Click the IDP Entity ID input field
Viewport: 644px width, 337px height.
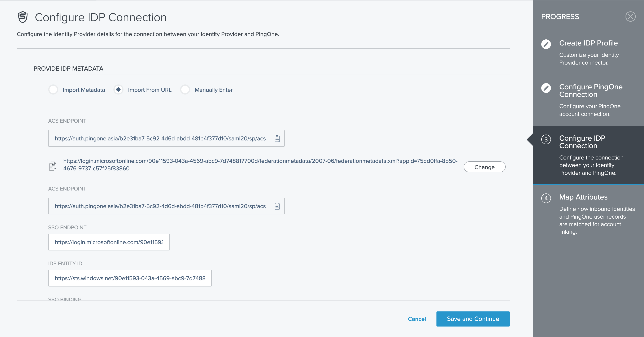tap(130, 278)
